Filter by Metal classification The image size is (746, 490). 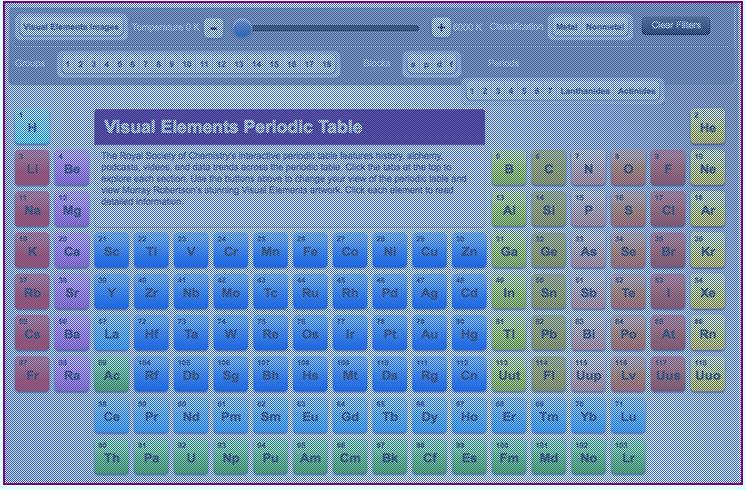click(x=566, y=27)
